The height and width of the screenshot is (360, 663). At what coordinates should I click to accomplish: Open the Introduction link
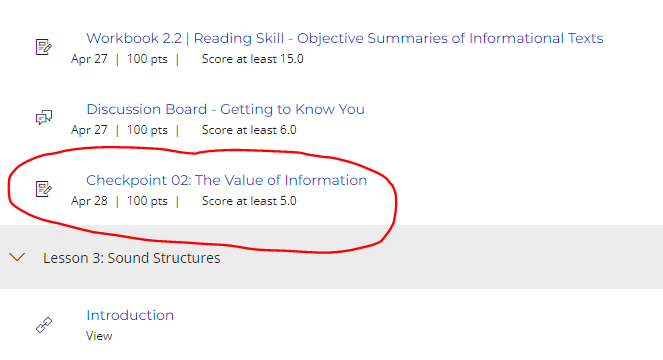[x=130, y=315]
